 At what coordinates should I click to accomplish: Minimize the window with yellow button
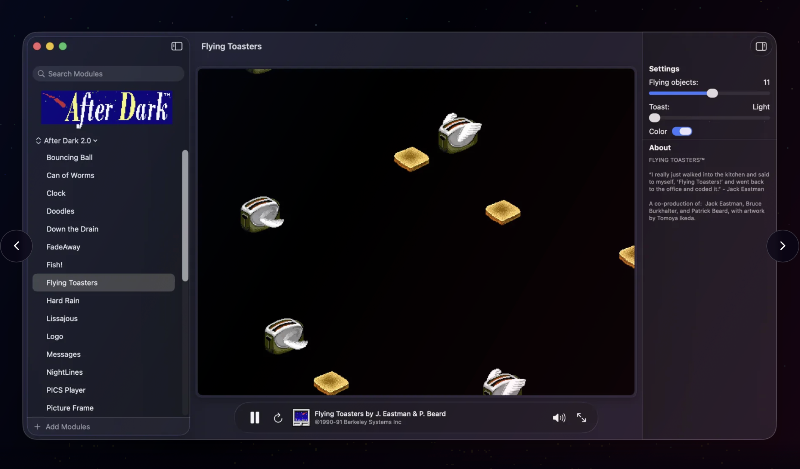[x=49, y=46]
